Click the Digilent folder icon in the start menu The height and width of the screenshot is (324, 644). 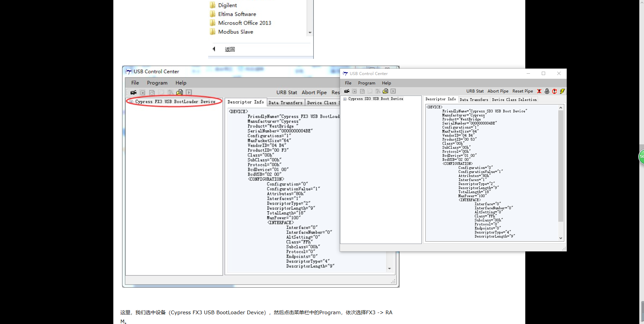tap(213, 5)
